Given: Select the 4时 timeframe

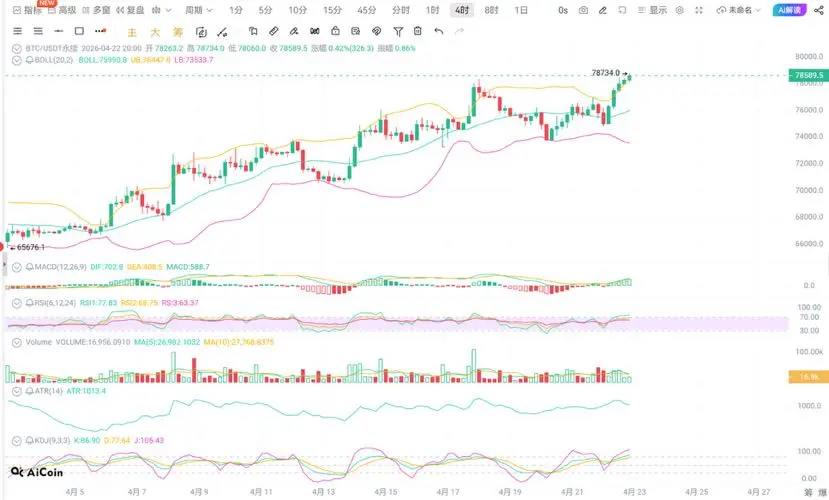Looking at the screenshot, I should tap(462, 10).
